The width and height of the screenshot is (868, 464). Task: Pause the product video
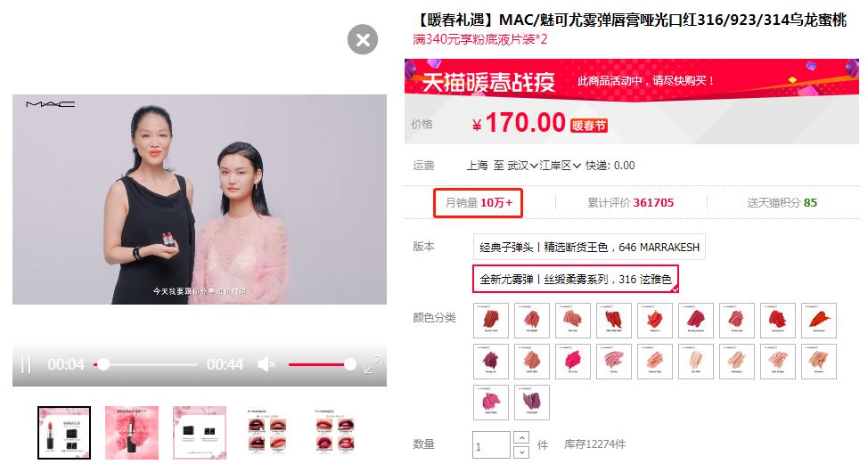26,364
